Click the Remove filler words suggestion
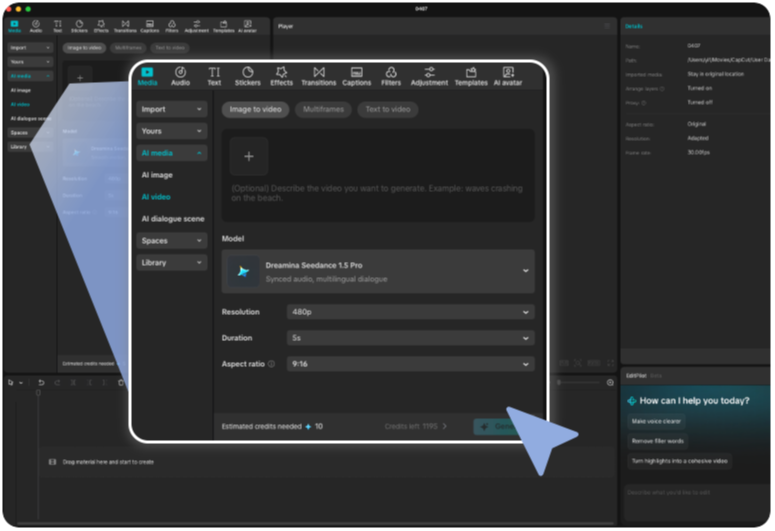The width and height of the screenshot is (775, 531). pos(658,441)
